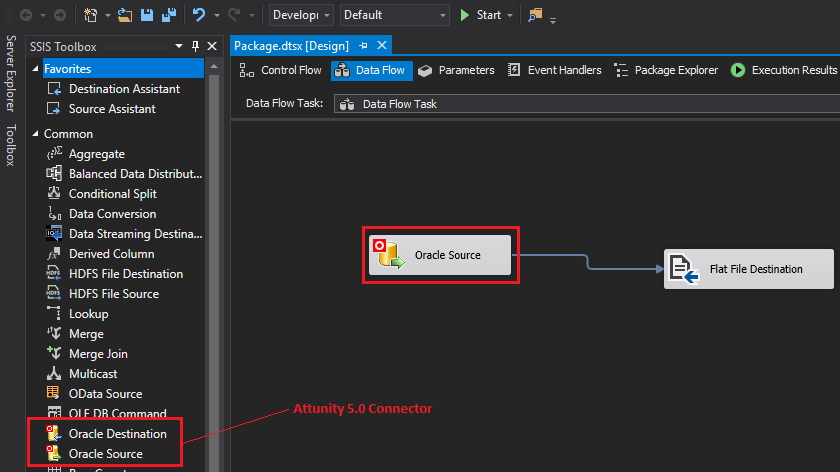Image resolution: width=840 pixels, height=472 pixels.
Task: Click the Redo arrow icon
Action: [x=234, y=15]
